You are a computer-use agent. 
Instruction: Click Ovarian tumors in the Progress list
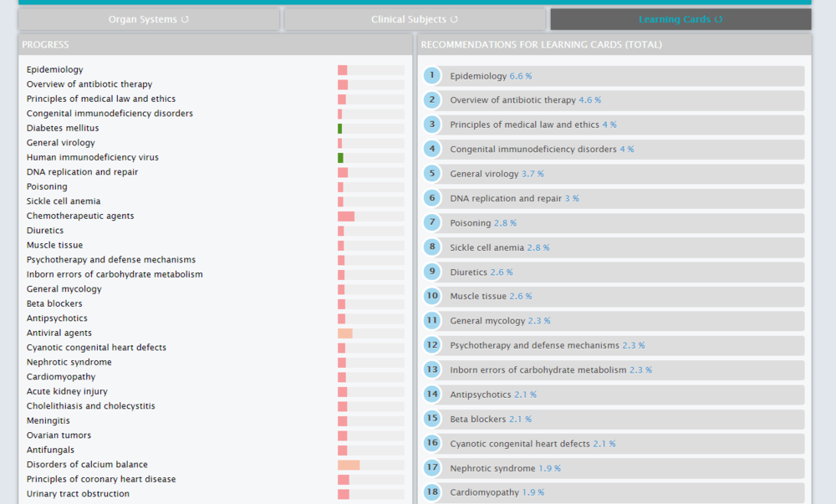click(59, 435)
